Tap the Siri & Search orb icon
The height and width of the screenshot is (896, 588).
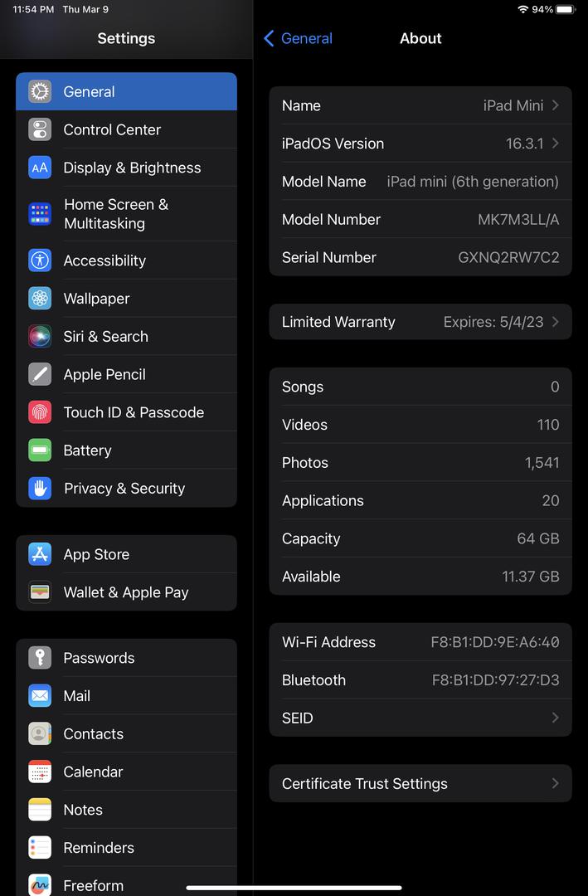(x=40, y=337)
